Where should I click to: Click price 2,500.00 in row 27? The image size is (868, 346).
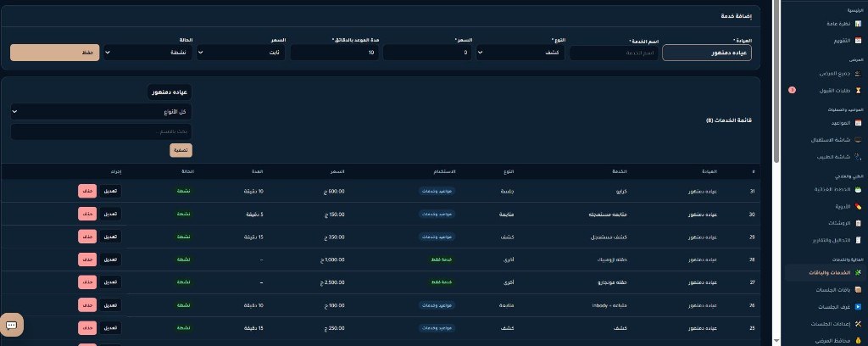332,282
